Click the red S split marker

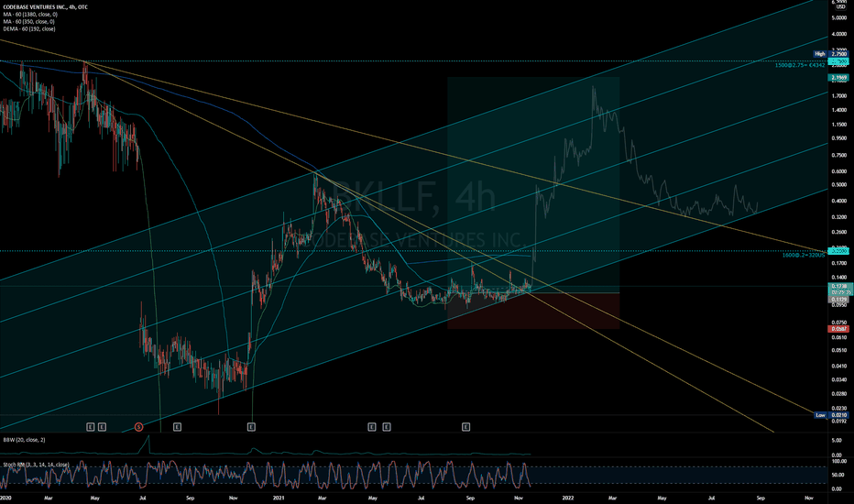point(138,427)
